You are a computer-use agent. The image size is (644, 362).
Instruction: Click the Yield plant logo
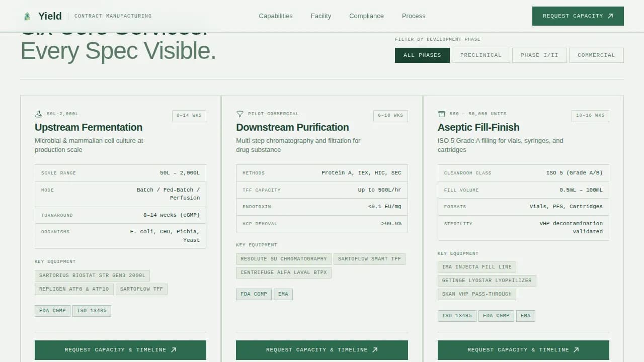(x=27, y=16)
